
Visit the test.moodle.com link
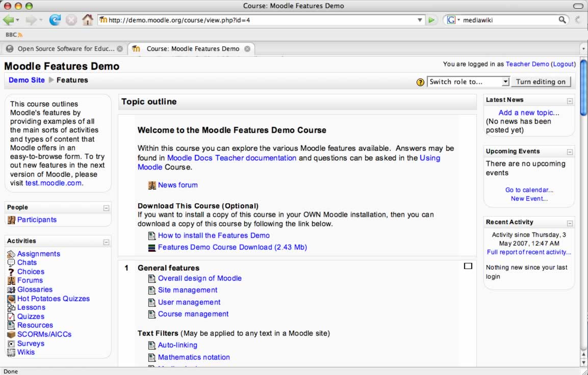(53, 183)
